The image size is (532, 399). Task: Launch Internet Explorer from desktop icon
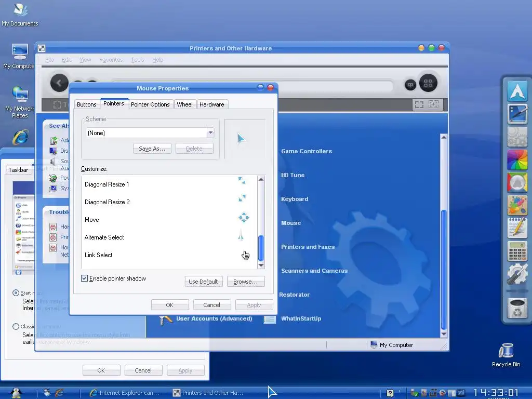pos(20,137)
